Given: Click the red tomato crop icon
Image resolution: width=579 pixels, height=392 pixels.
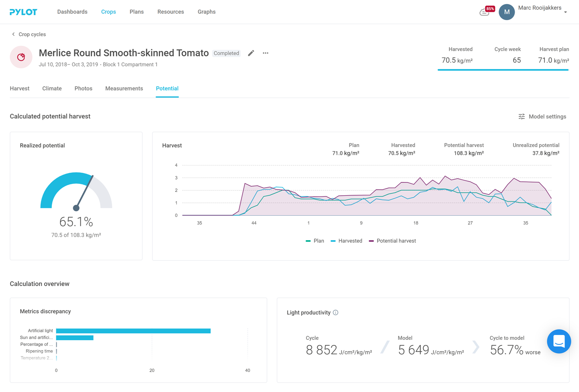Looking at the screenshot, I should tap(21, 57).
